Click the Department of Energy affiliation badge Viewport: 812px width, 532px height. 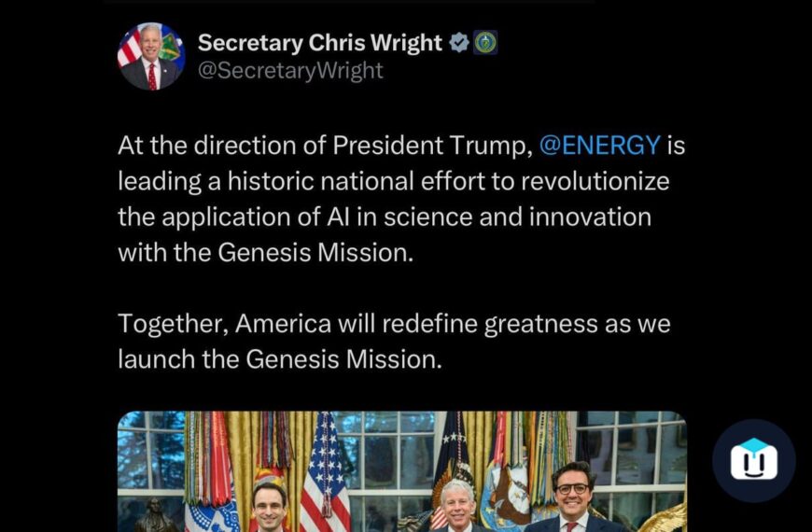point(485,43)
